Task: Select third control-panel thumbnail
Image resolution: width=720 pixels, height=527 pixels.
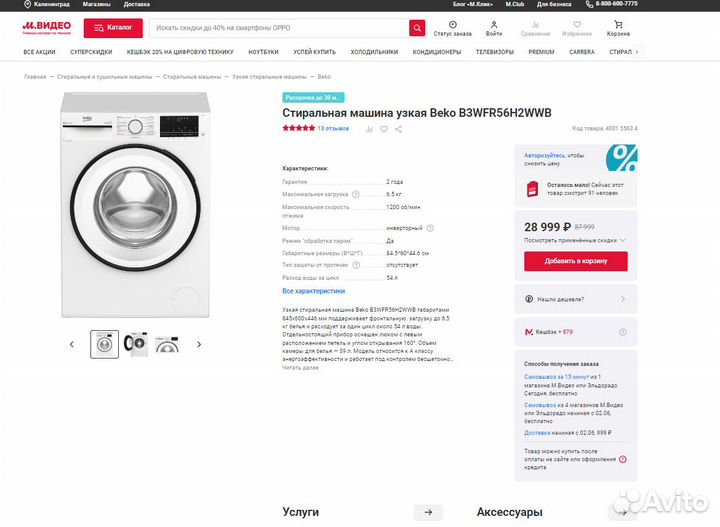Action: (167, 344)
